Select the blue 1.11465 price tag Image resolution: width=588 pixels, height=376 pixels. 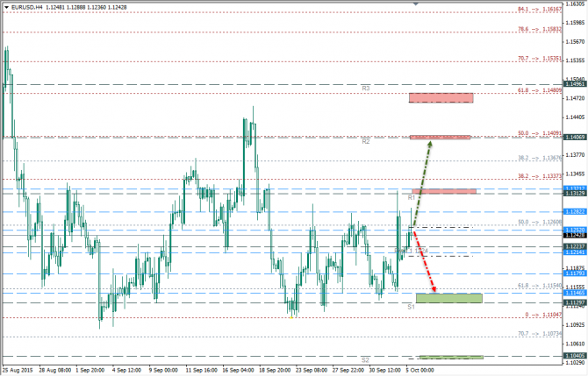tap(575, 293)
